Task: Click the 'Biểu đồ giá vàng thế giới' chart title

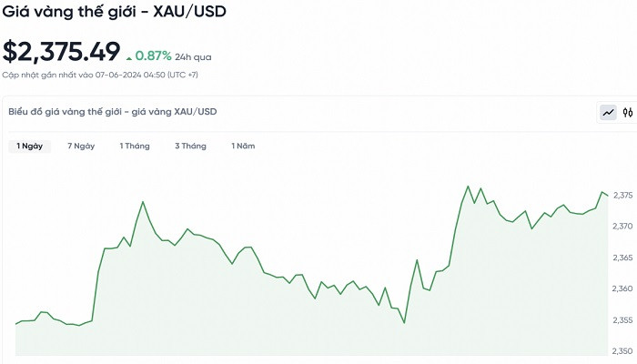Action: tap(112, 112)
